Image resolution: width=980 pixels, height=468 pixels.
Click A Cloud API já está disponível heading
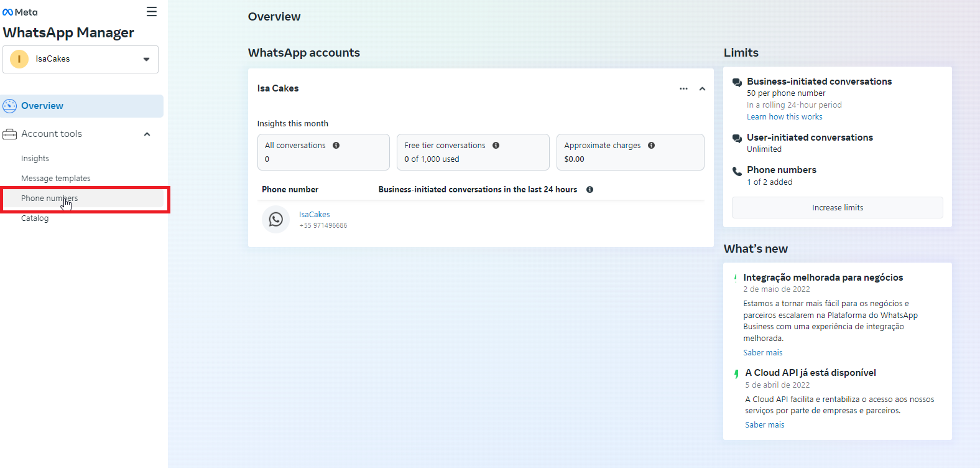811,373
